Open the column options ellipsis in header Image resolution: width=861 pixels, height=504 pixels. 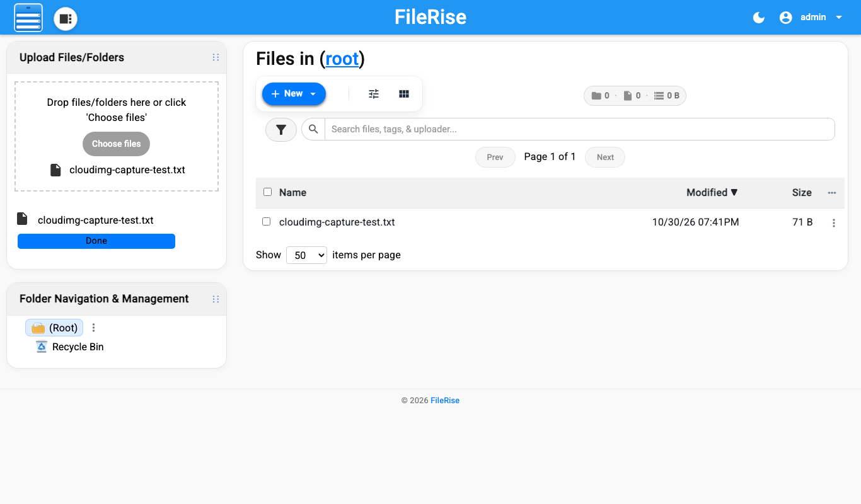coord(832,193)
